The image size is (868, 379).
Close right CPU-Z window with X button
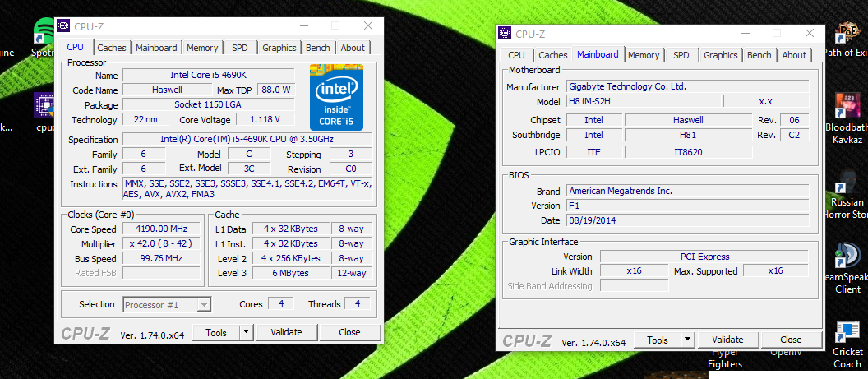point(810,33)
